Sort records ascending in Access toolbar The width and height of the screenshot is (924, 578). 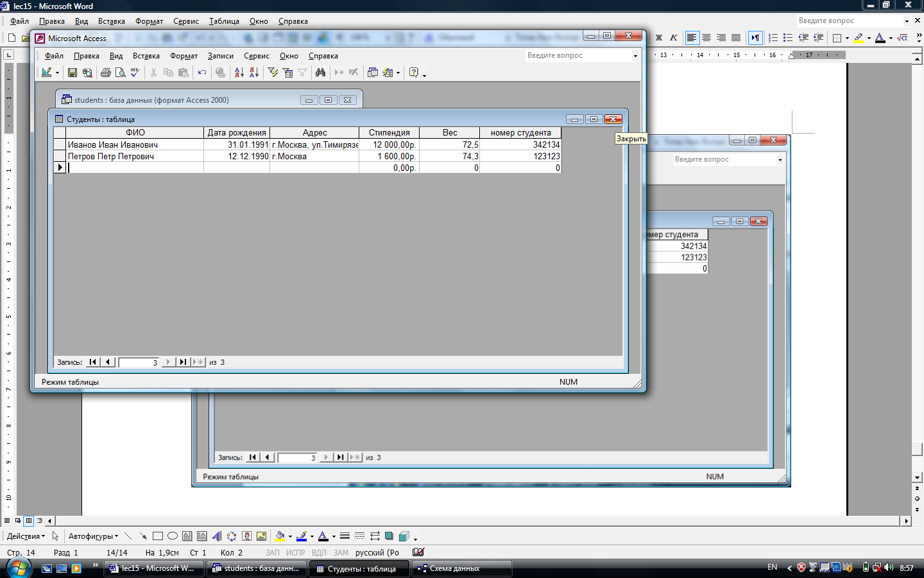pyautogui.click(x=239, y=73)
